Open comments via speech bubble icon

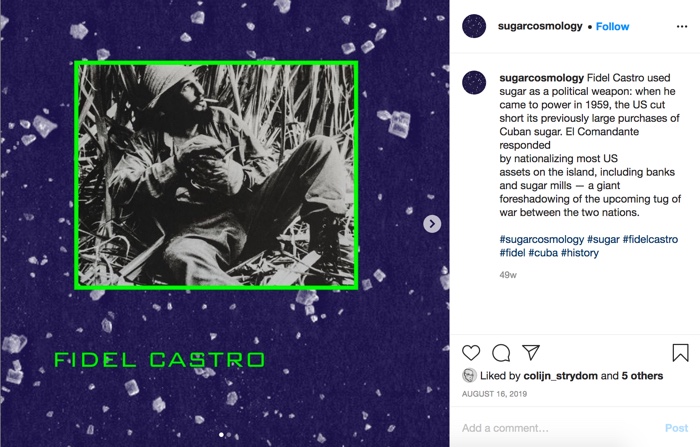[501, 353]
